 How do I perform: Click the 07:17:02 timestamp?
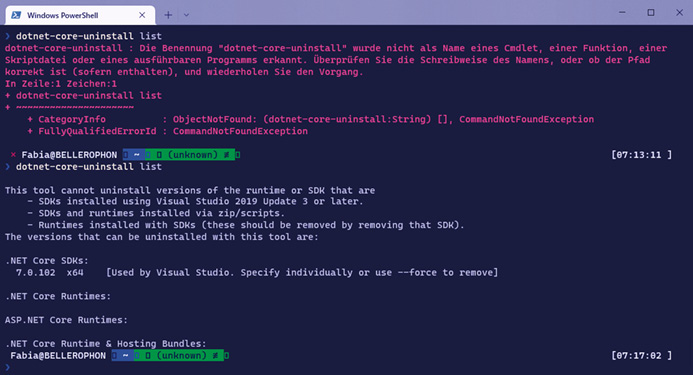click(x=641, y=356)
